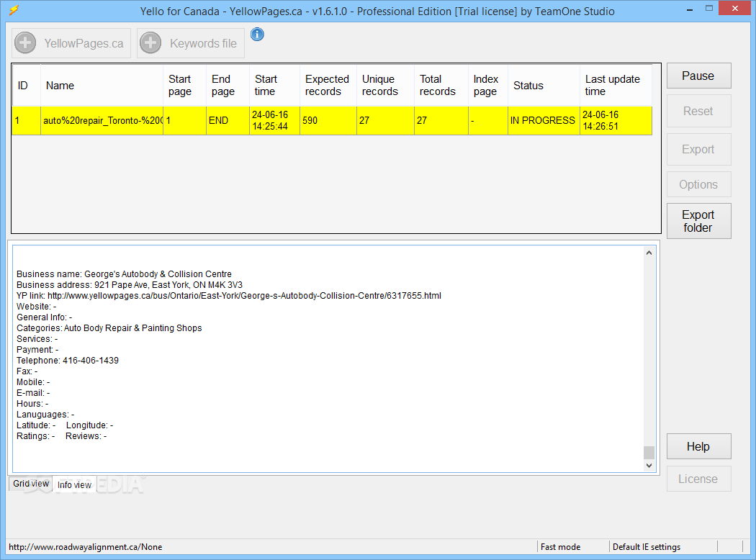Click the Business address line

pyautogui.click(x=129, y=285)
